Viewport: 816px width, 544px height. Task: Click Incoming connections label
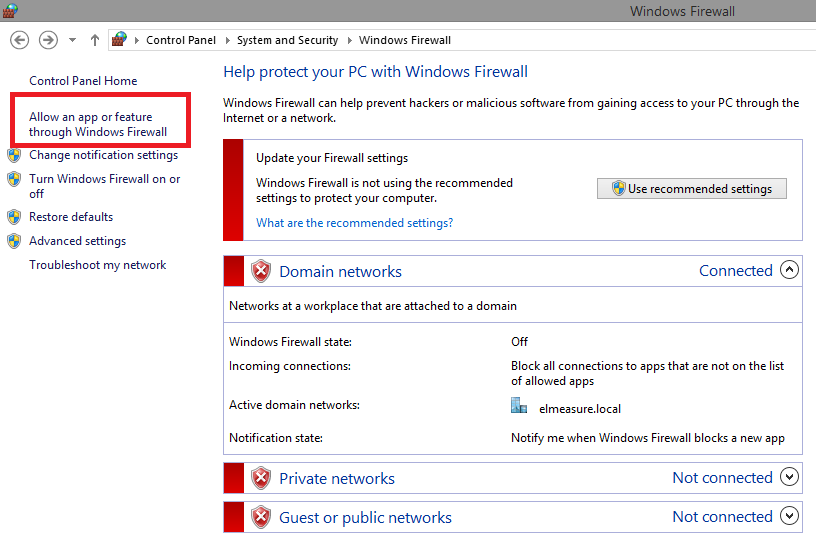290,366
